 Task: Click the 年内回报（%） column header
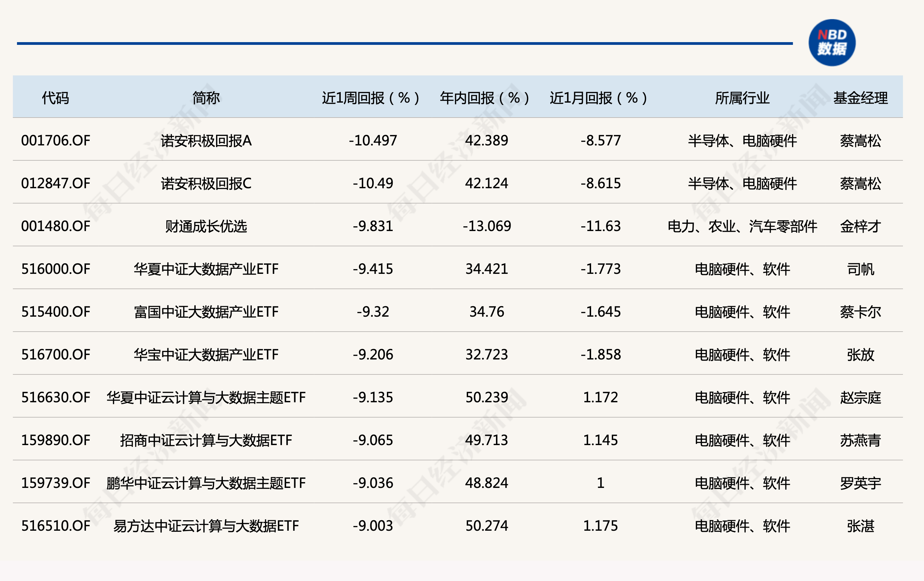[x=485, y=98]
